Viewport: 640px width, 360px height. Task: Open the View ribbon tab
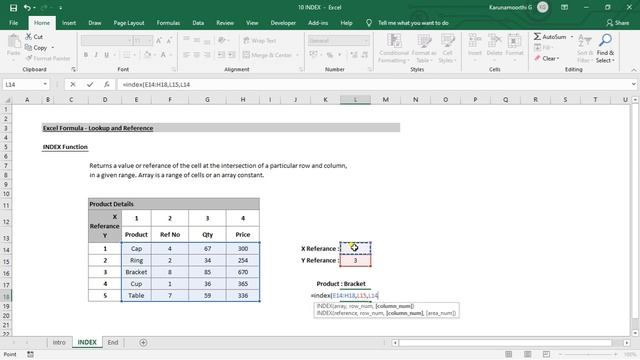pos(252,23)
